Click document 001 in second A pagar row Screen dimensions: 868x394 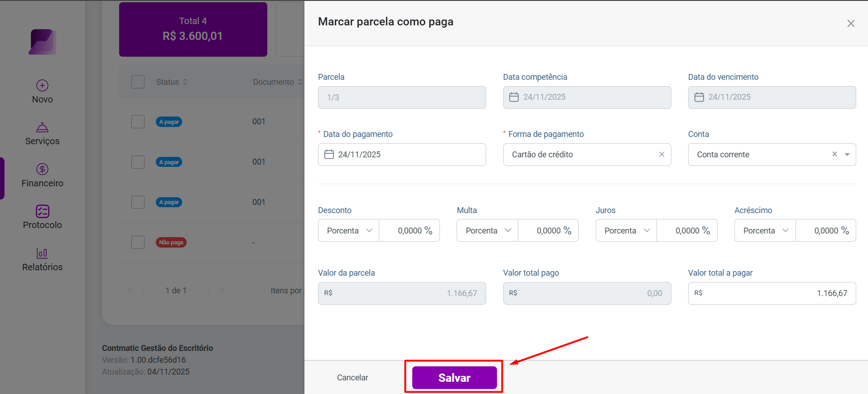(259, 162)
